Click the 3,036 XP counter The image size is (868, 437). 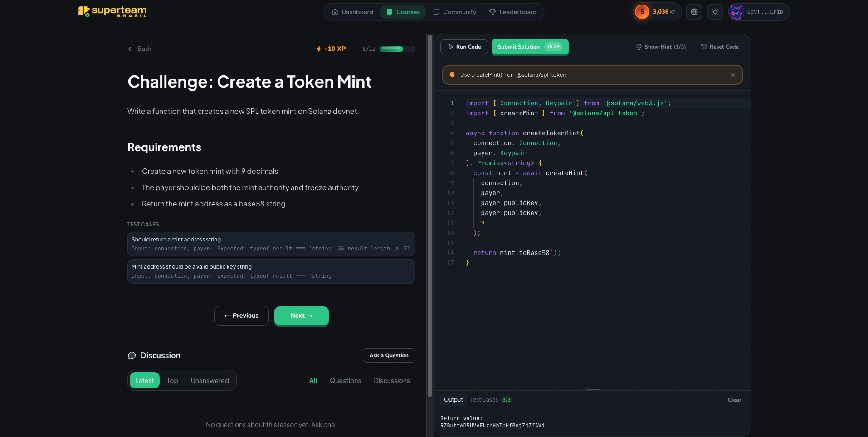tap(664, 12)
